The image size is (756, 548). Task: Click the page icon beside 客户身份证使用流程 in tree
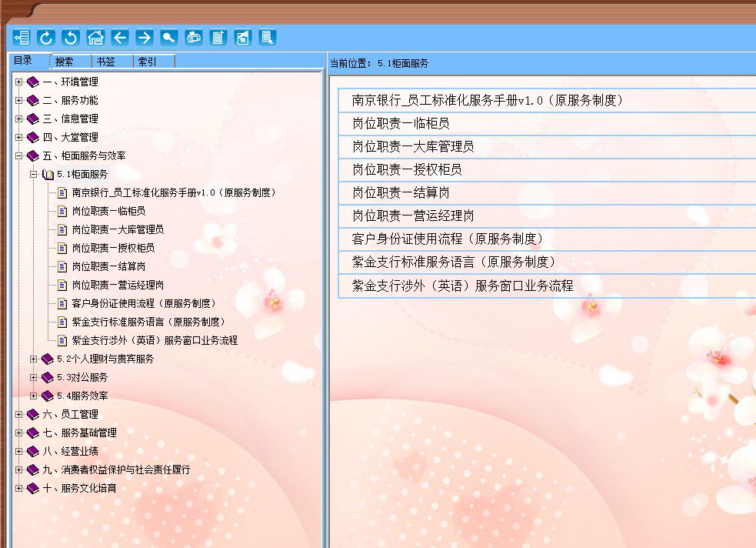[62, 303]
